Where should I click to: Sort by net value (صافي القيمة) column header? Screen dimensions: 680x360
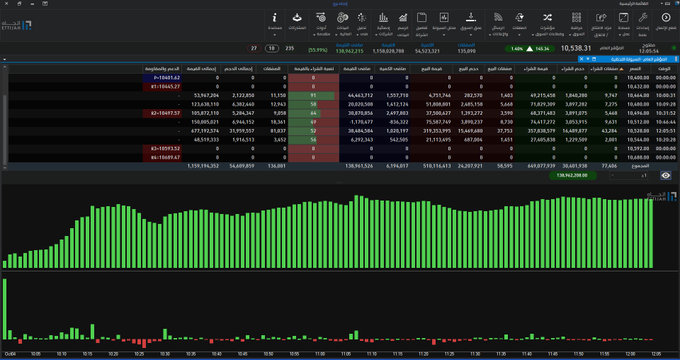point(356,69)
